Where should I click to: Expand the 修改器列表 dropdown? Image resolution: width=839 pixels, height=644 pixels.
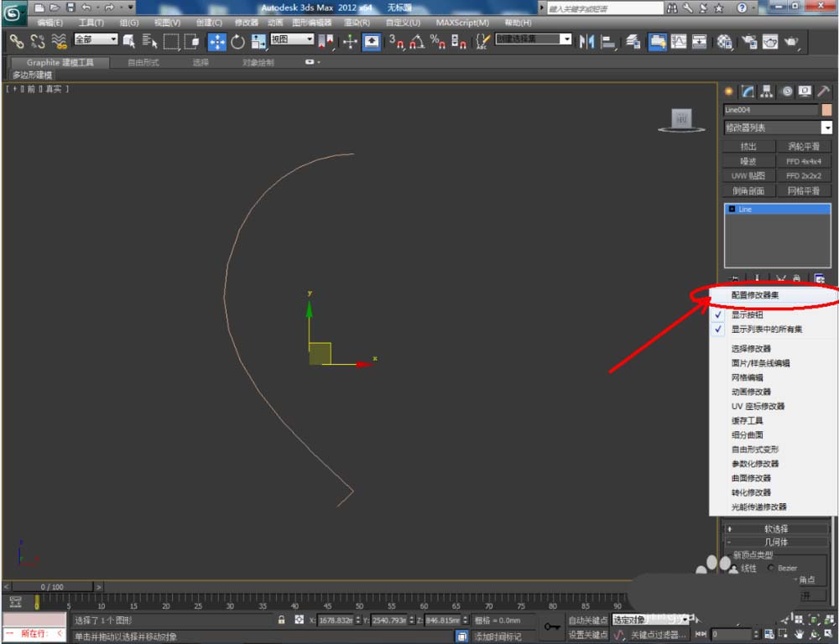[826, 127]
